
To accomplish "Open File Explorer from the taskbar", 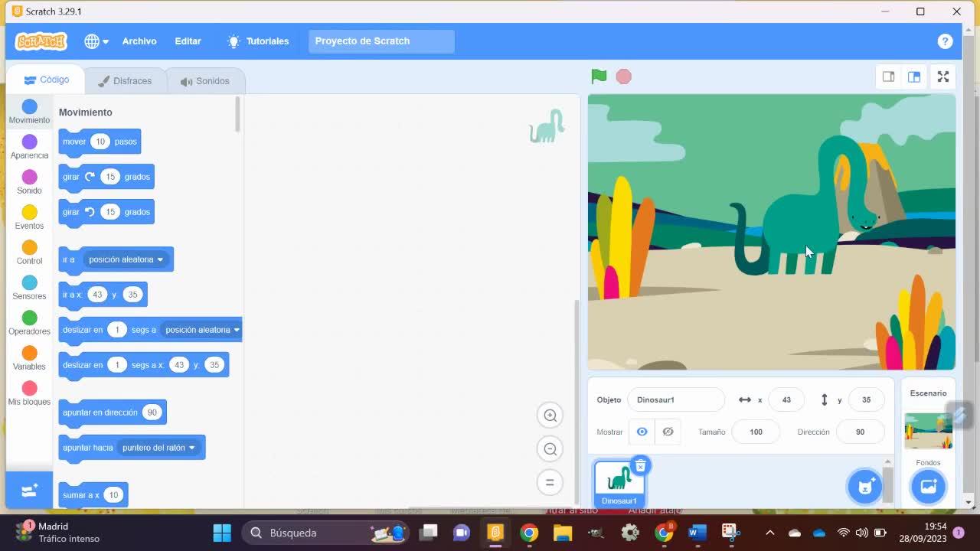I will pos(563,533).
